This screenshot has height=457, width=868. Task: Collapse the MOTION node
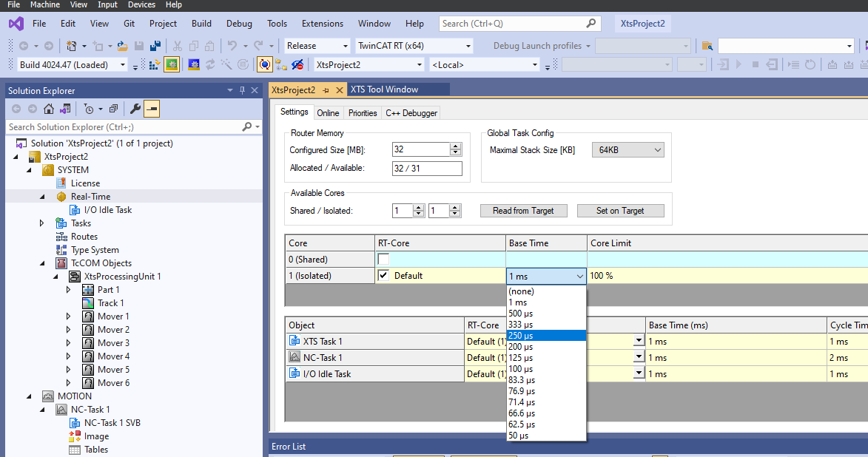click(29, 396)
